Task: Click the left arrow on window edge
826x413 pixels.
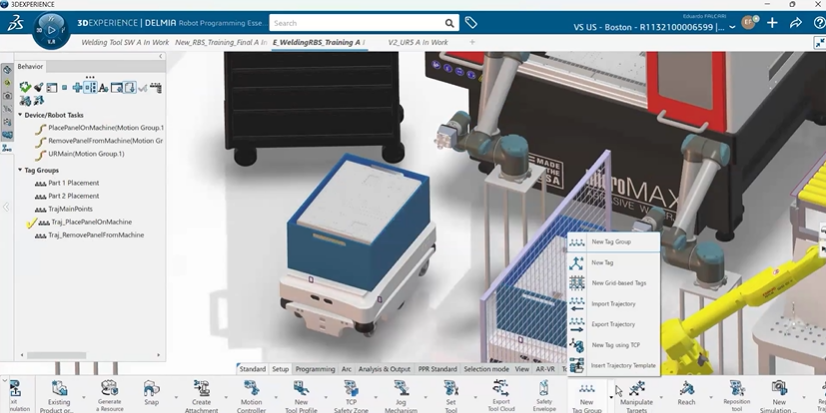Action: click(x=6, y=207)
